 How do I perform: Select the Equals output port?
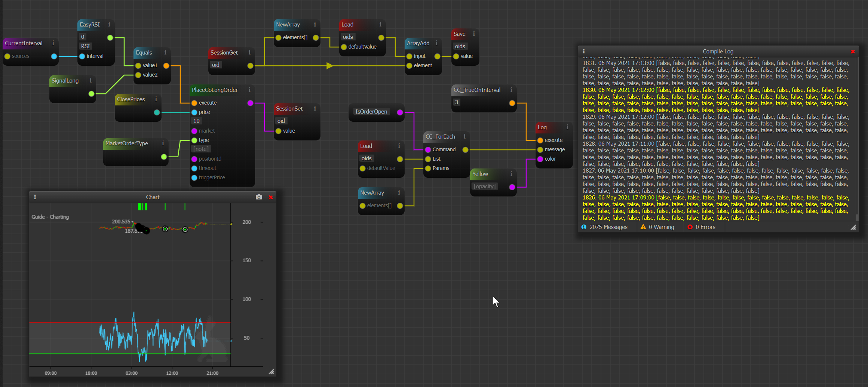click(166, 66)
